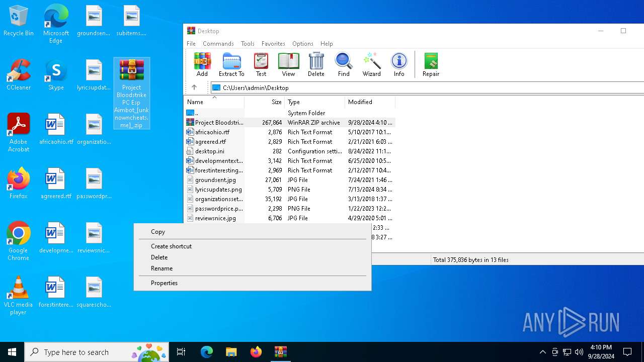Image resolution: width=644 pixels, height=362 pixels.
Task: Click the Add toolbar icon in WinRAR
Action: [x=202, y=64]
